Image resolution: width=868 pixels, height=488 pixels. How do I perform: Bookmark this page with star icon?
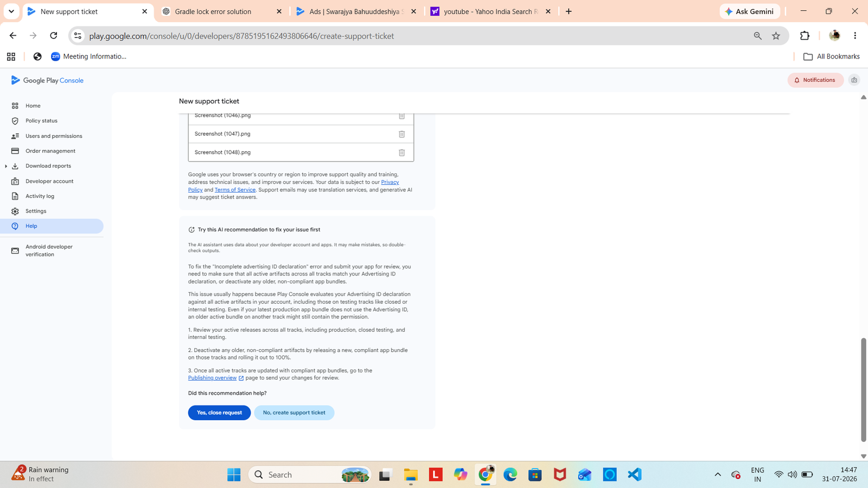776,36
